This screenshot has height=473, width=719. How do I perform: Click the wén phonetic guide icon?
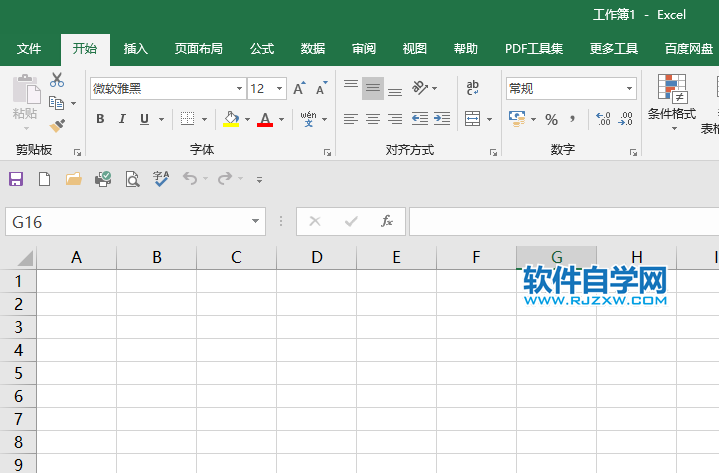tap(309, 119)
